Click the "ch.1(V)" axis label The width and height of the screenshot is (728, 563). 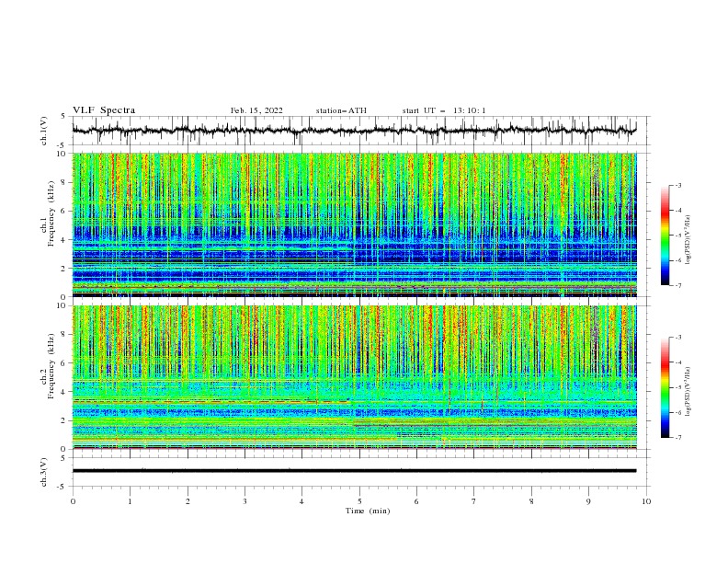(x=44, y=131)
